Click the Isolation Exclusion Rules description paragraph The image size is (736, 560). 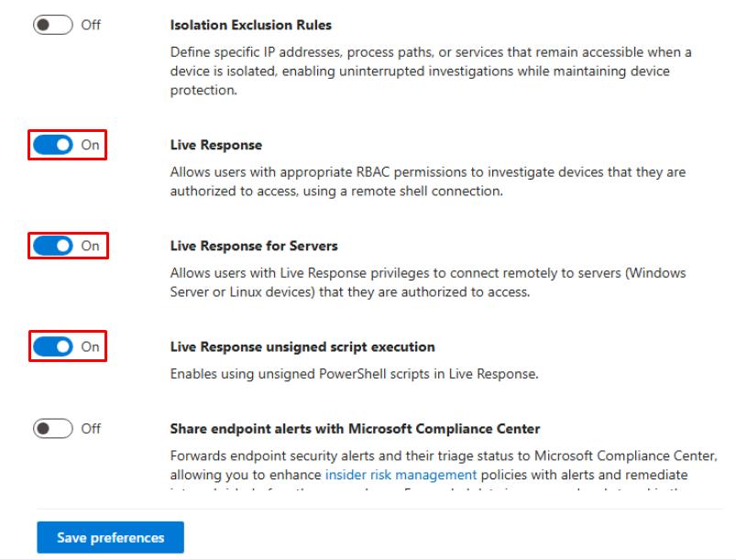click(431, 71)
